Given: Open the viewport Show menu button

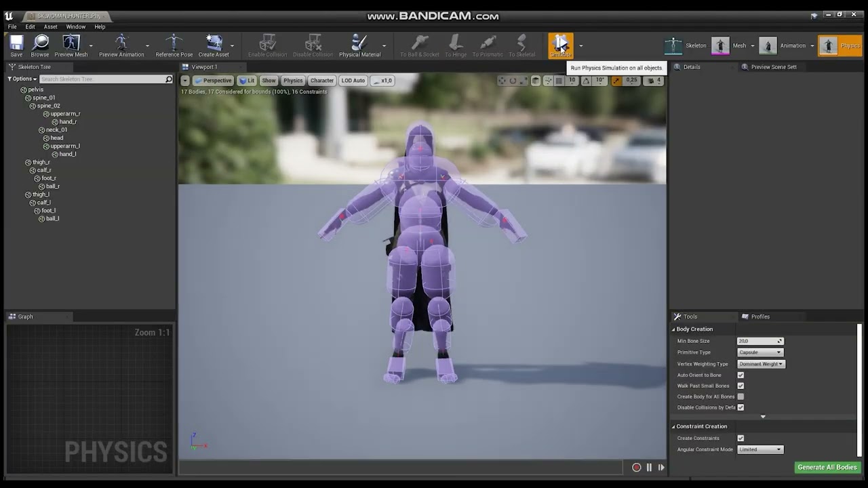Looking at the screenshot, I should click(x=269, y=81).
